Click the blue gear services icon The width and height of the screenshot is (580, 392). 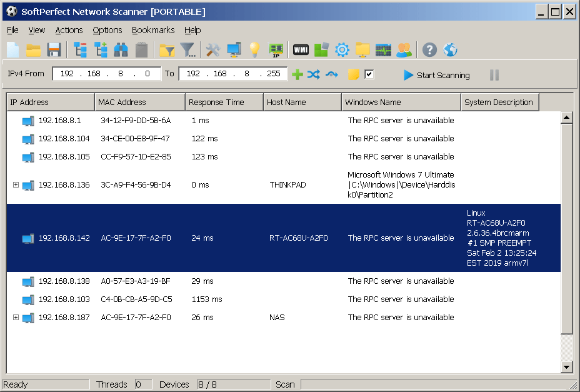342,50
